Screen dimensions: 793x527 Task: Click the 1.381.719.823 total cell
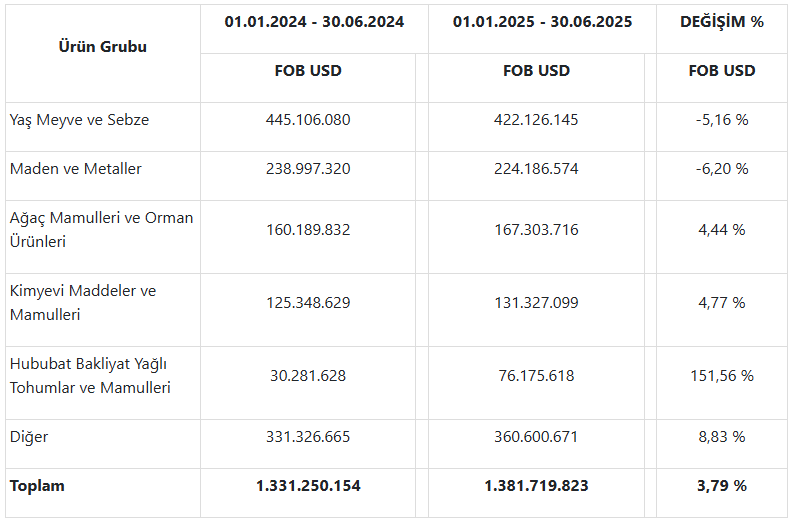click(536, 486)
